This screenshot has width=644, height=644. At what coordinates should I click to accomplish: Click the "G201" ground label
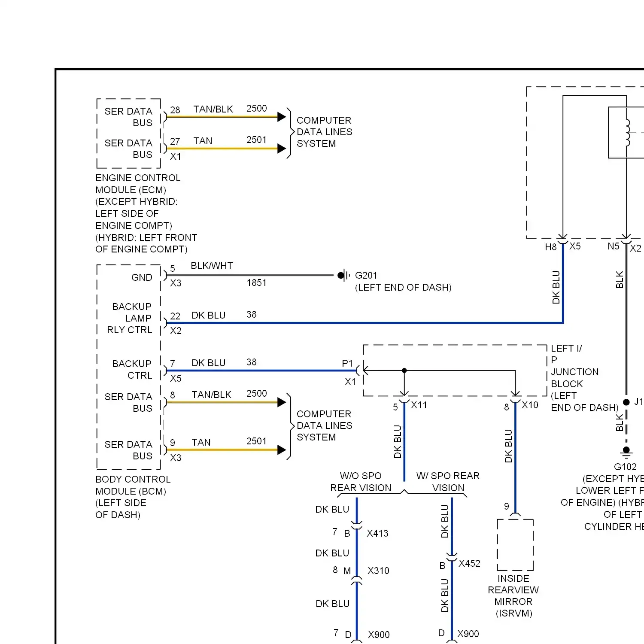[366, 275]
